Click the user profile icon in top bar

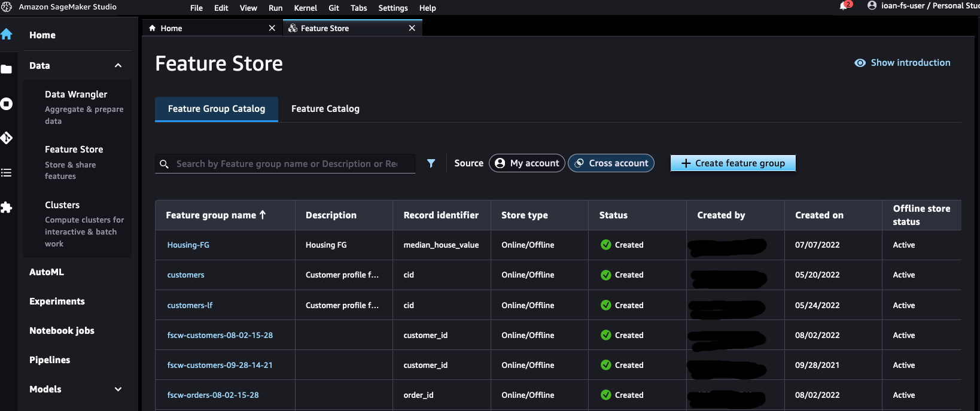(x=872, y=5)
